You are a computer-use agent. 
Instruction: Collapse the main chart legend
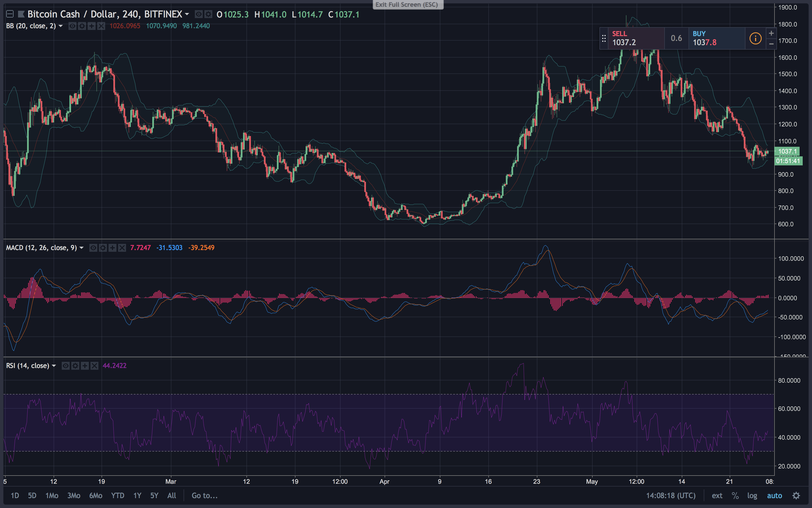(x=10, y=14)
